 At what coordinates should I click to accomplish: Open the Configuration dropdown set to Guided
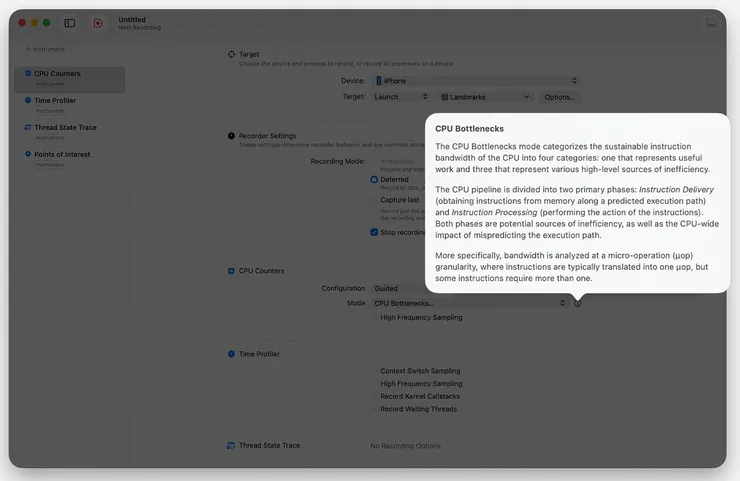click(x=399, y=288)
